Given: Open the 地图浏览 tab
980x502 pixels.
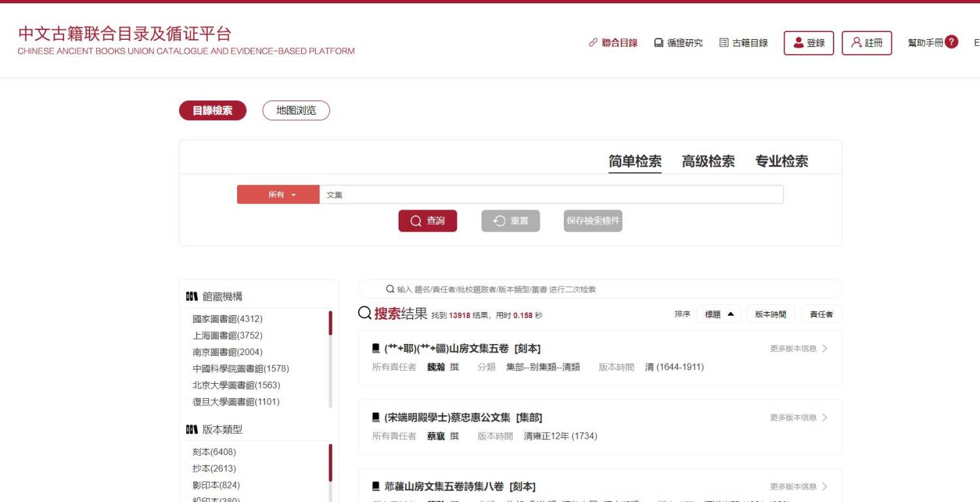Looking at the screenshot, I should click(x=296, y=110).
